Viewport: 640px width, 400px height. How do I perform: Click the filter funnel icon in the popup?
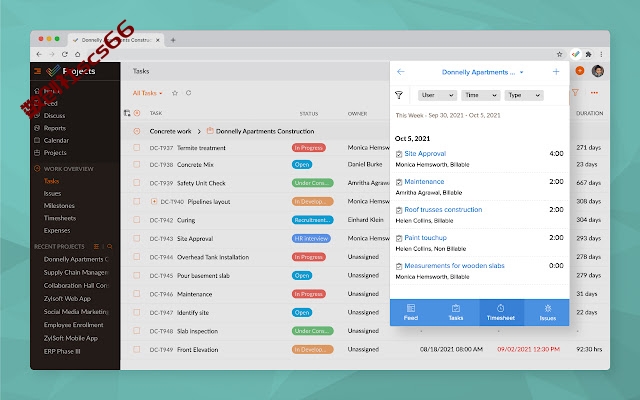point(399,95)
